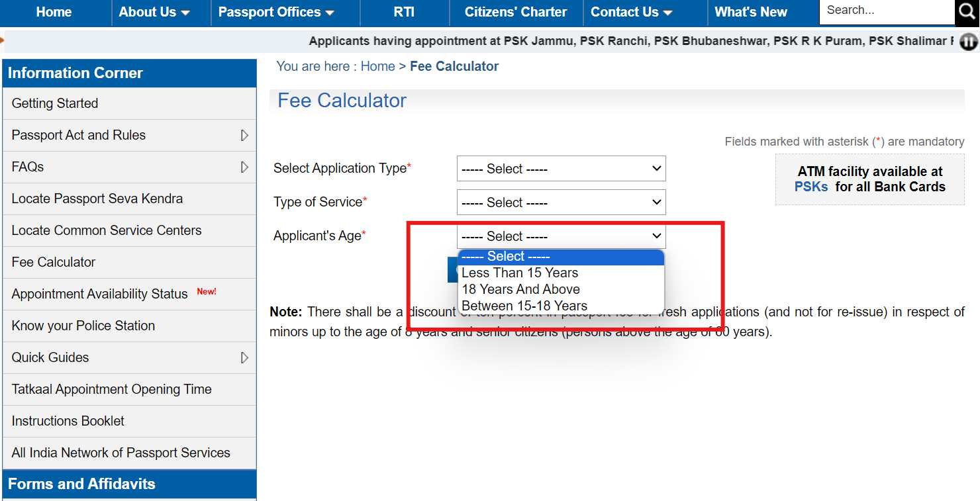Click the search magnifier icon

(967, 12)
